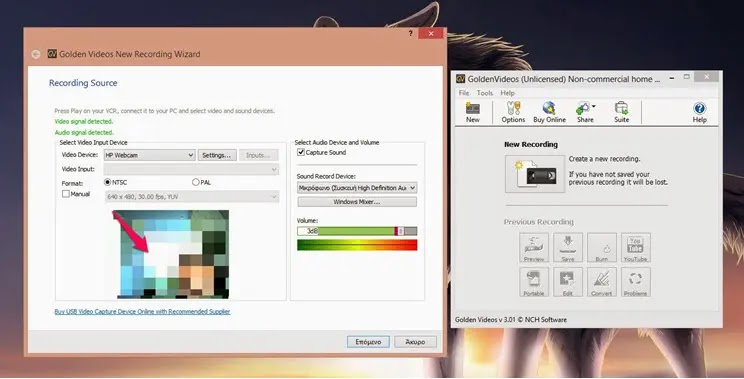Click the Portable export icon
Image resolution: width=744 pixels, height=379 pixels.
coord(534,282)
